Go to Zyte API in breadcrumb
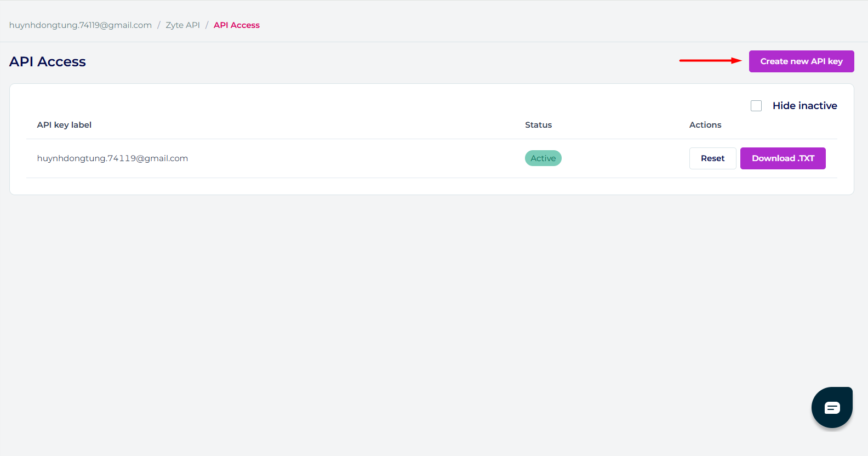Viewport: 868px width, 456px height. pyautogui.click(x=182, y=25)
